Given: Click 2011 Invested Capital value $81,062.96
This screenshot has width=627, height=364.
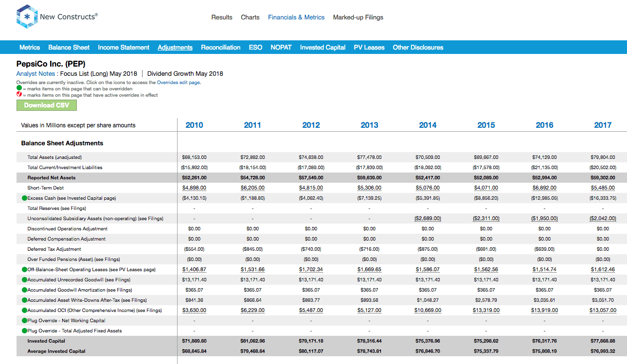Looking at the screenshot, I should tap(252, 341).
